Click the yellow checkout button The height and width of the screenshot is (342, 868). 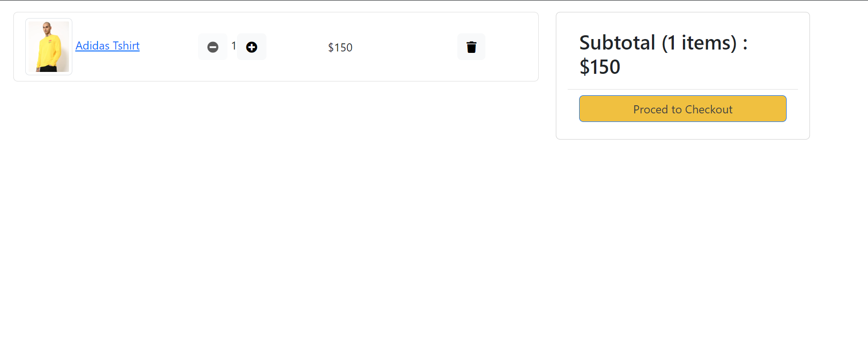pyautogui.click(x=682, y=109)
